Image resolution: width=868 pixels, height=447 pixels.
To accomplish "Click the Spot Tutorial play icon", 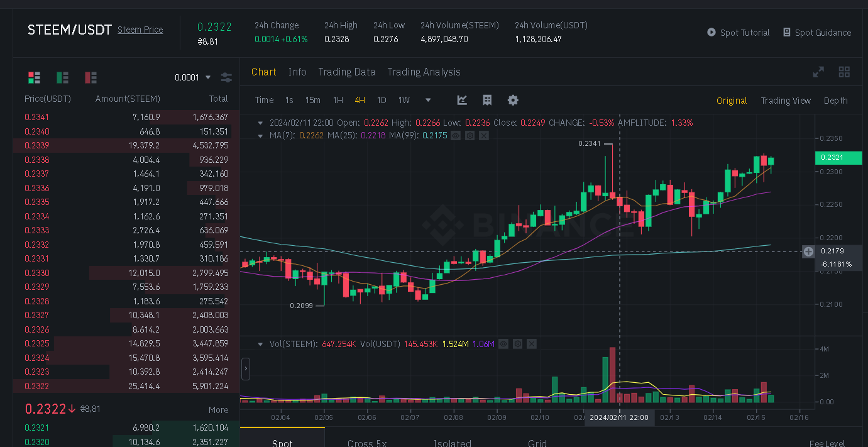I will tap(711, 32).
